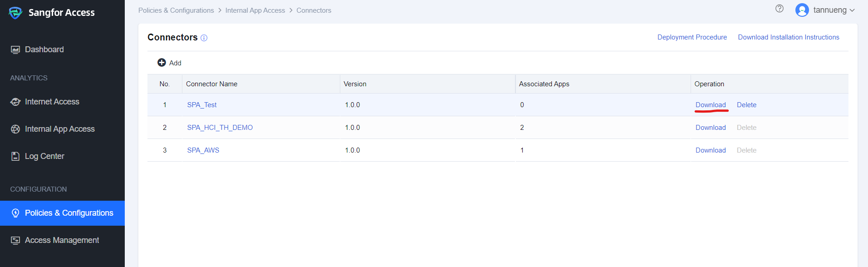868x267 pixels.
Task: Click Download Installation Instructions link
Action: (x=789, y=37)
